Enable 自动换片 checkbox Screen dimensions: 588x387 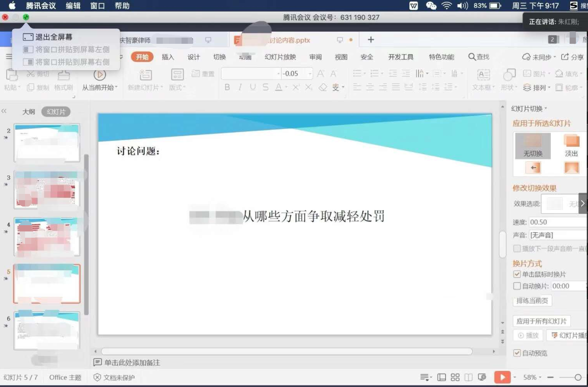517,286
